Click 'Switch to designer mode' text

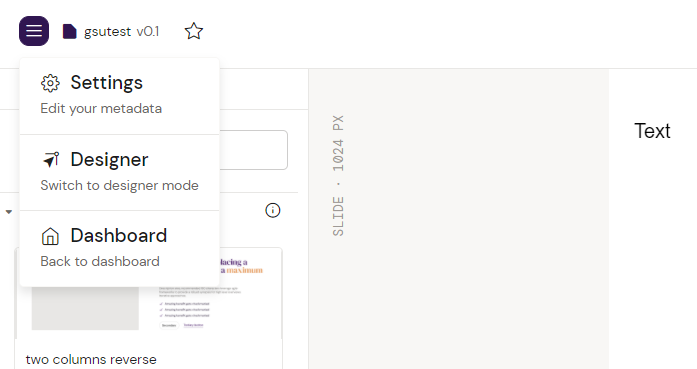point(120,185)
